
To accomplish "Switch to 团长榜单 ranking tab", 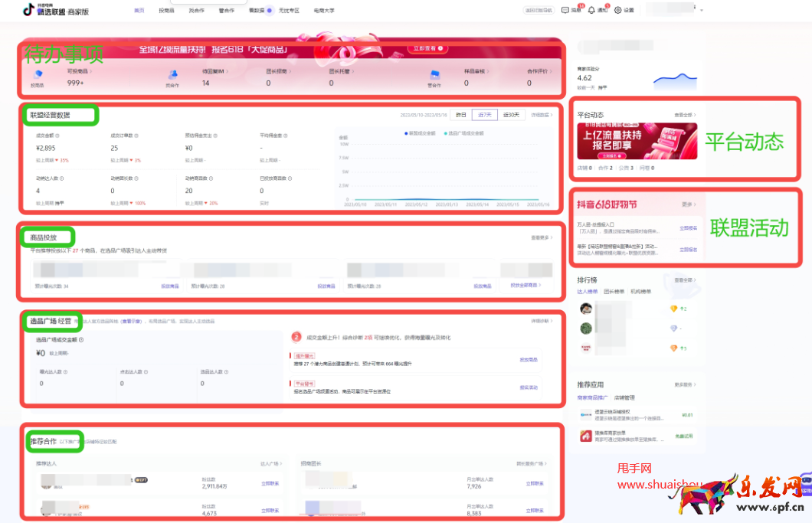I will (x=614, y=292).
